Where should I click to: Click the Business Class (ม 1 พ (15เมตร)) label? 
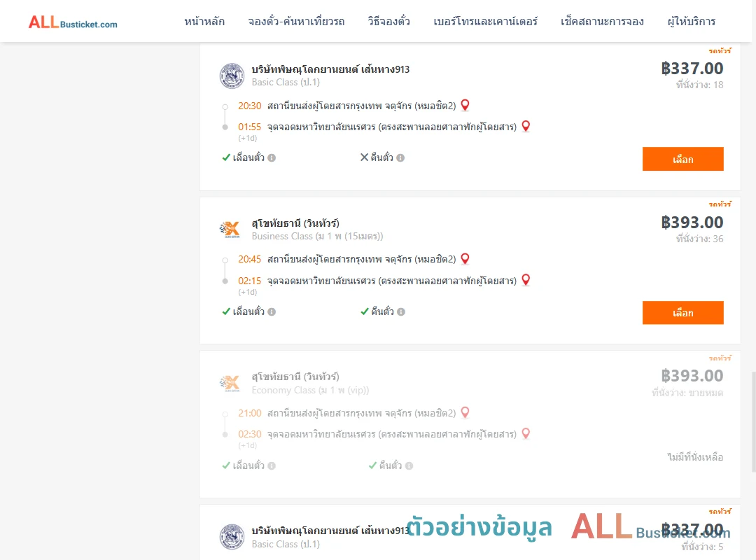click(x=317, y=237)
